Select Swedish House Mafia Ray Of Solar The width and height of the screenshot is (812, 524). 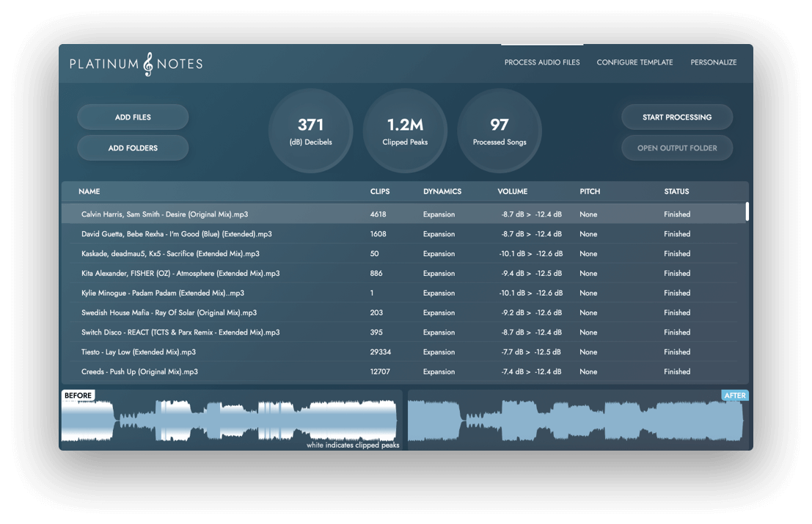[x=403, y=313]
